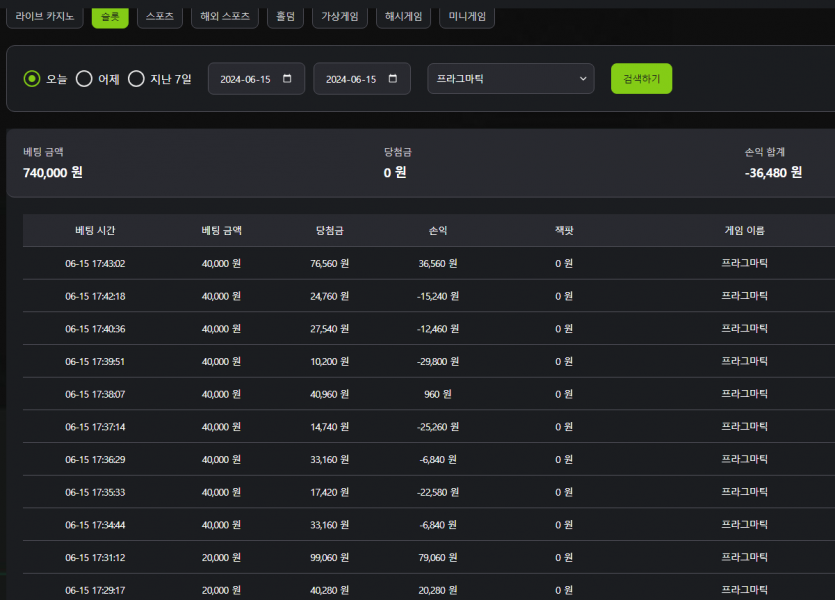This screenshot has width=835, height=600.
Task: Open the 해외 스포츠 tab
Action: [225, 17]
